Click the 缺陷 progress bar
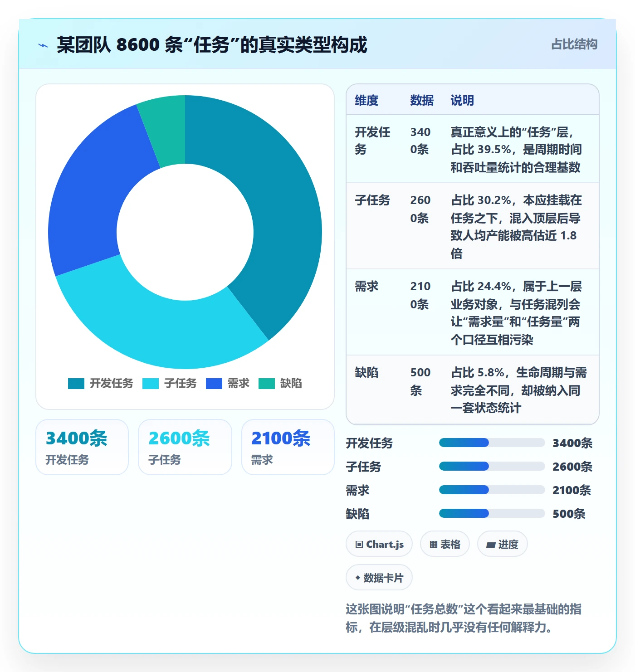This screenshot has width=635, height=672. click(492, 513)
